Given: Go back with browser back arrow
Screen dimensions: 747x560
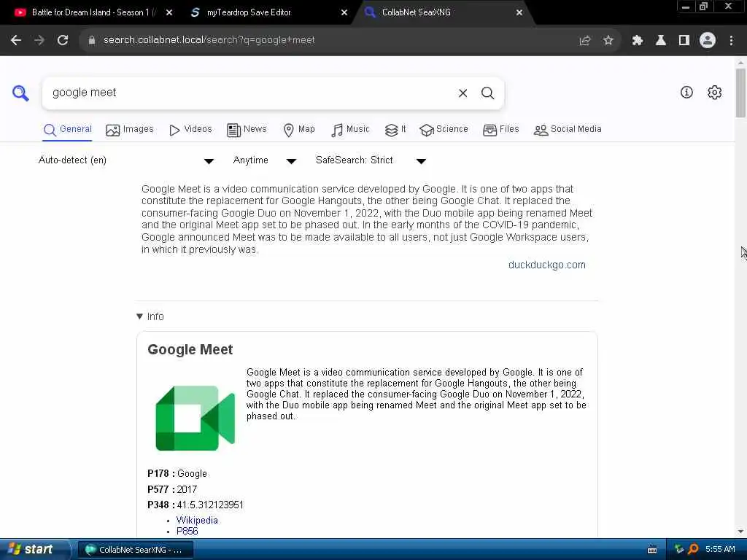Looking at the screenshot, I should point(16,40).
